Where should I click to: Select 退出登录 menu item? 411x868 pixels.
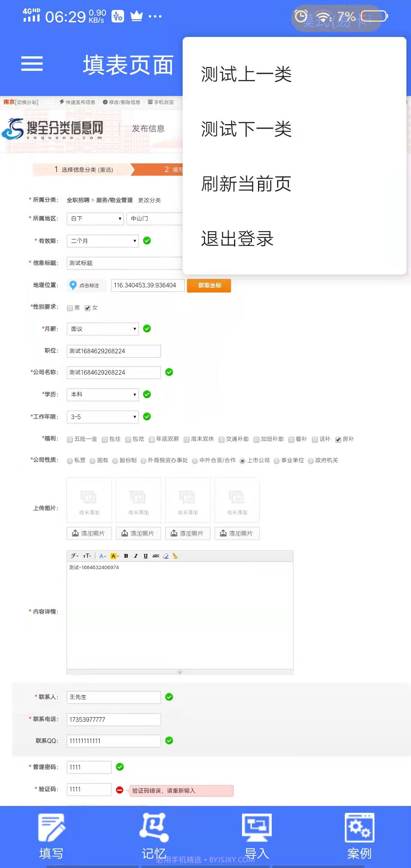[x=294, y=239]
